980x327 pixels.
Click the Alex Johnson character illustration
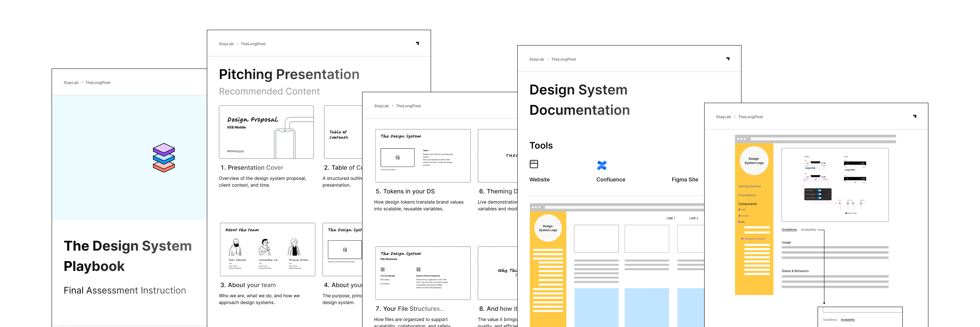(x=236, y=248)
